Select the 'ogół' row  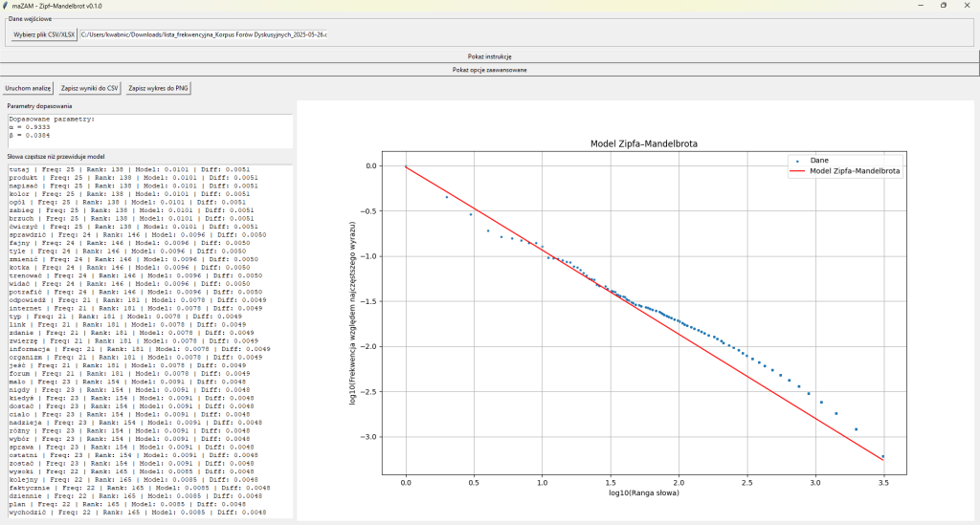127,203
